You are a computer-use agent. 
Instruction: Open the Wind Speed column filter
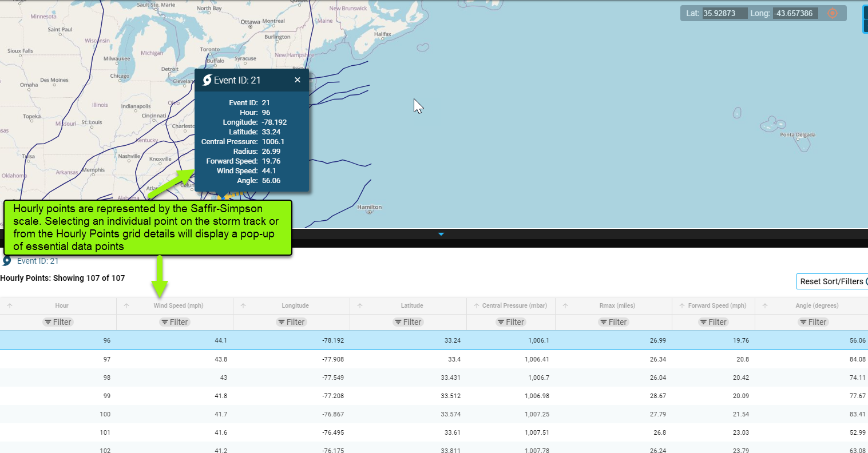[x=175, y=322]
